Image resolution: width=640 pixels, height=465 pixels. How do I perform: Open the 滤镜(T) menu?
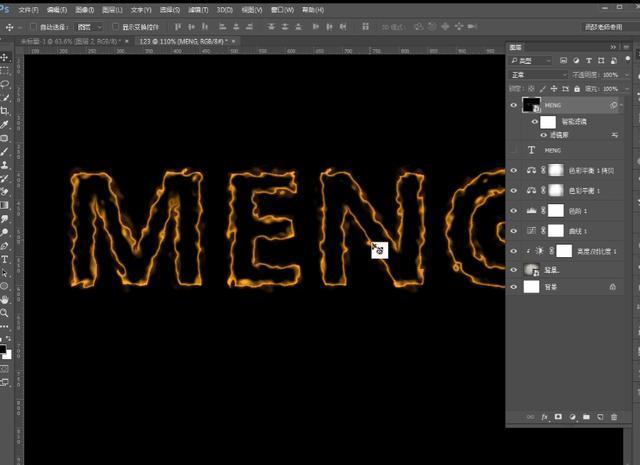click(x=198, y=9)
